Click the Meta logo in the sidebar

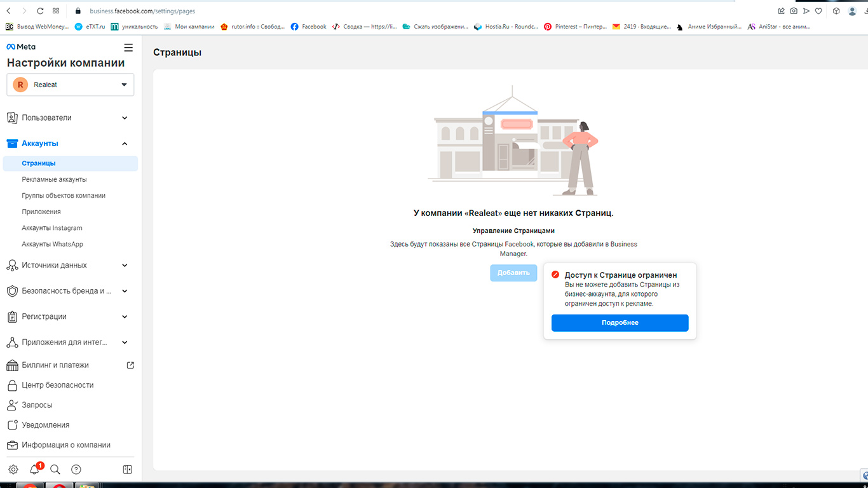point(21,47)
